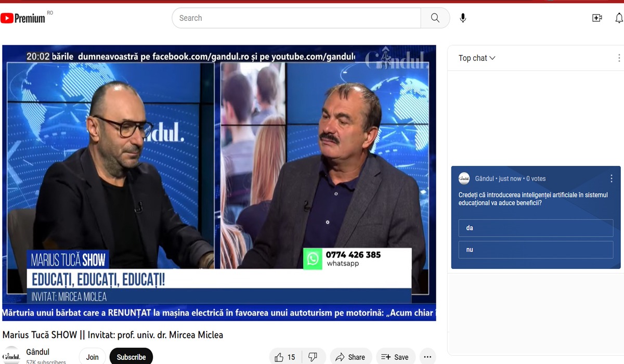The width and height of the screenshot is (624, 364).
Task: Like the video with thumbs up
Action: [285, 357]
